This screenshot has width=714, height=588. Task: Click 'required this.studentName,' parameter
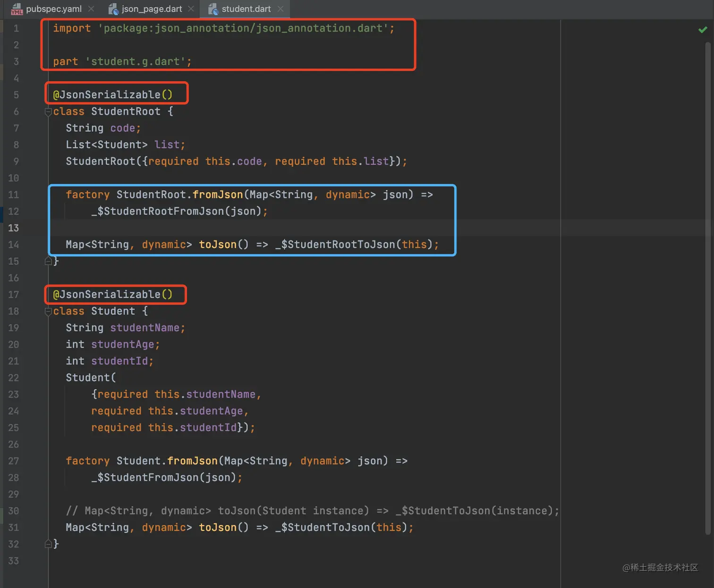coord(176,394)
